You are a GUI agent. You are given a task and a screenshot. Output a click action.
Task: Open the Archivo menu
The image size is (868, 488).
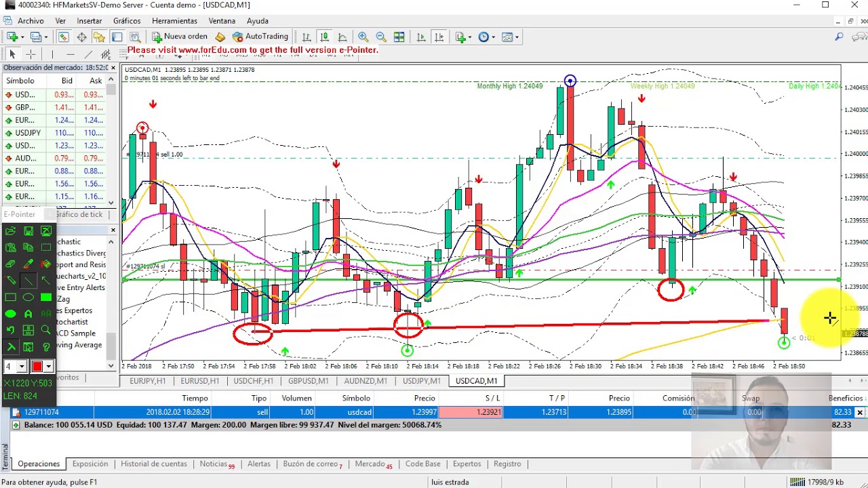(31, 21)
